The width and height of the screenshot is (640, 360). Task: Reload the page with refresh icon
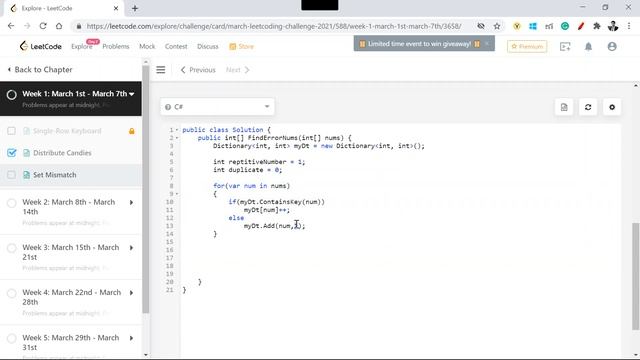(x=43, y=26)
